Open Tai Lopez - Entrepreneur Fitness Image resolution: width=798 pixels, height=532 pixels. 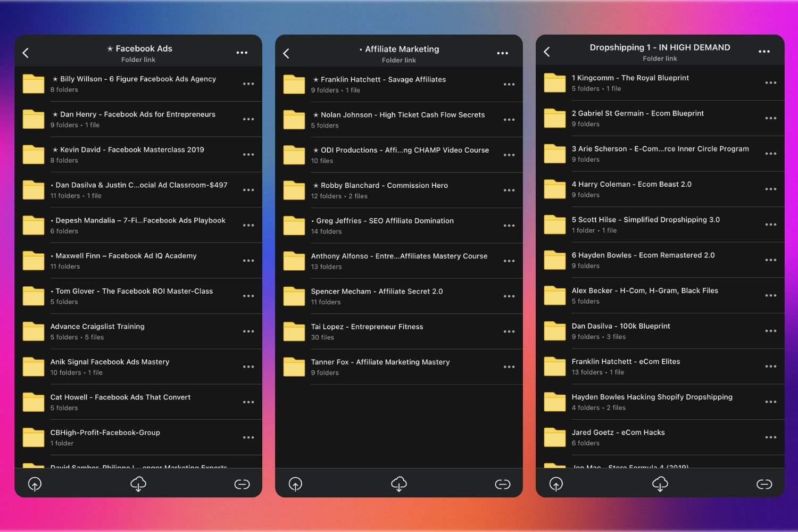click(x=399, y=332)
